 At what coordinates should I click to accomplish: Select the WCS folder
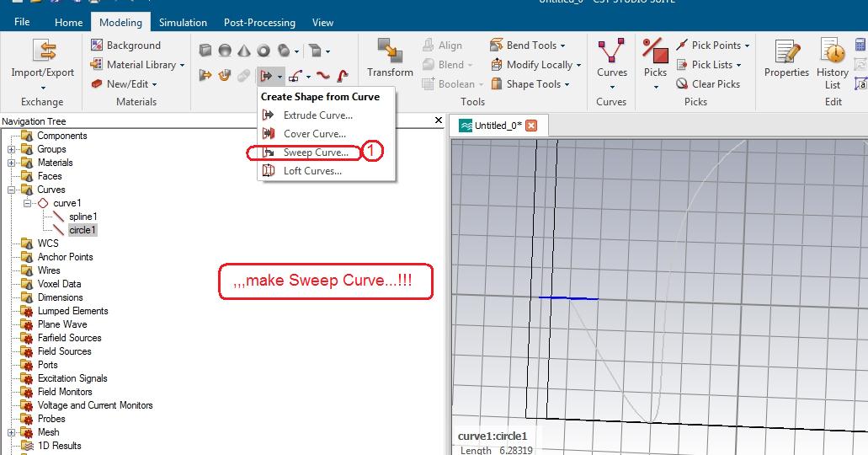(48, 244)
